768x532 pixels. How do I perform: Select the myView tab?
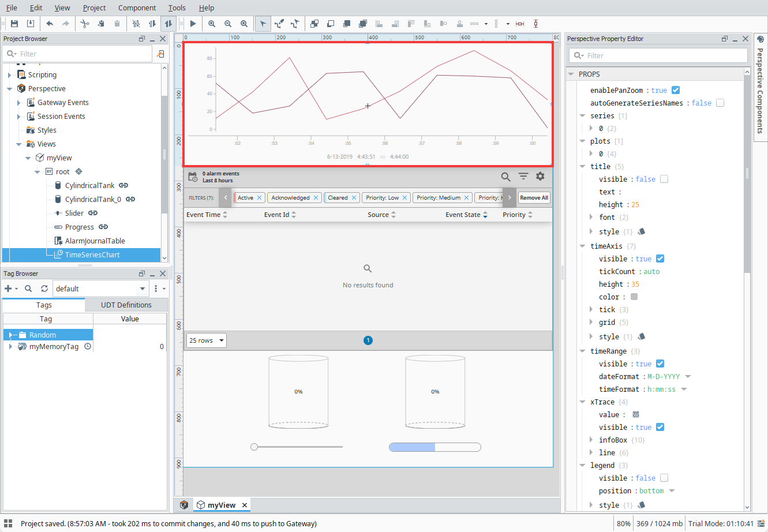point(222,505)
